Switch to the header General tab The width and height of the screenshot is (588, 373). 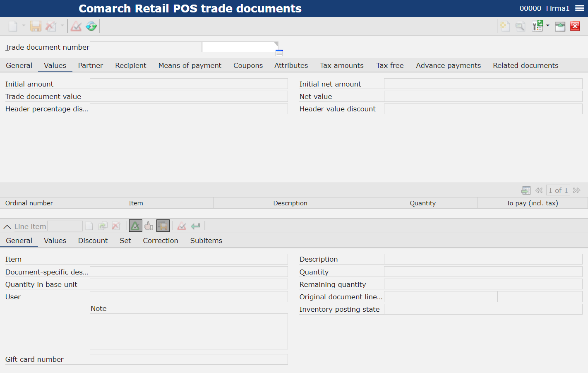point(19,65)
